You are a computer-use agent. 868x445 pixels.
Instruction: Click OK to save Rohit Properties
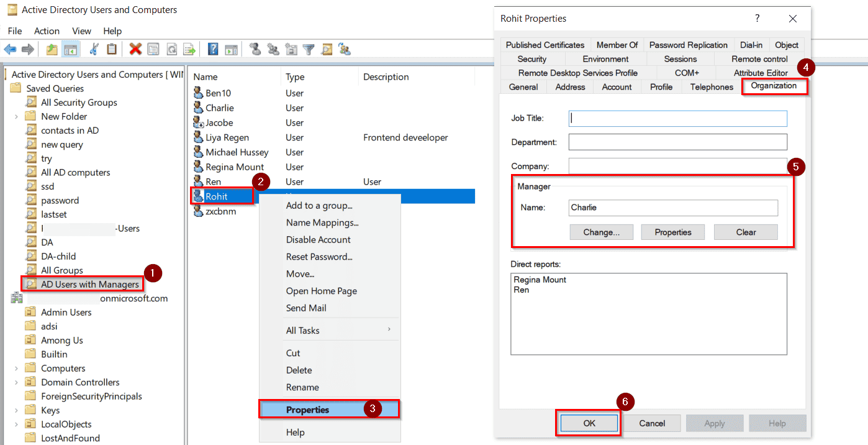pyautogui.click(x=587, y=423)
